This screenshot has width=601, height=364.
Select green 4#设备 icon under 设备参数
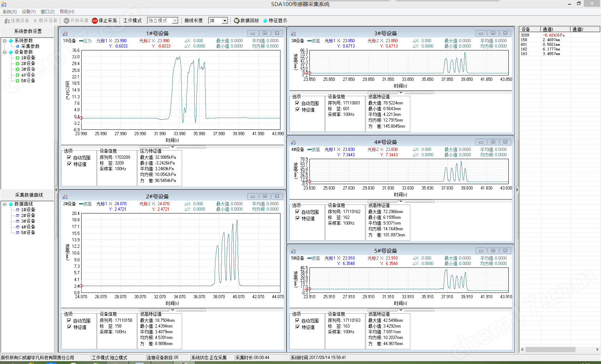coord(18,75)
